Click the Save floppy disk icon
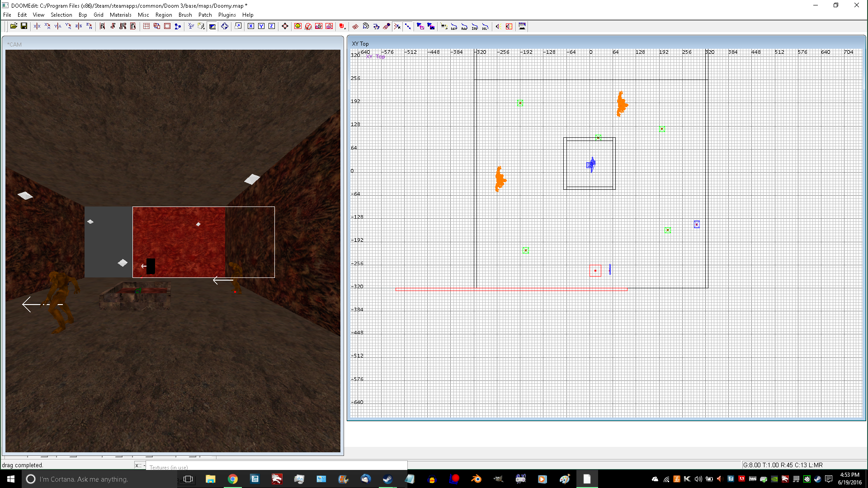This screenshot has width=868, height=488. coord(24,26)
